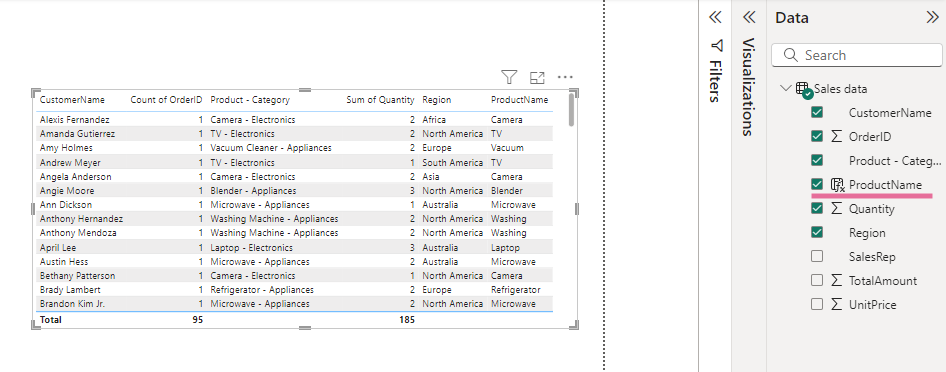
Task: Collapse the Data pane with the double chevron
Action: [x=932, y=17]
